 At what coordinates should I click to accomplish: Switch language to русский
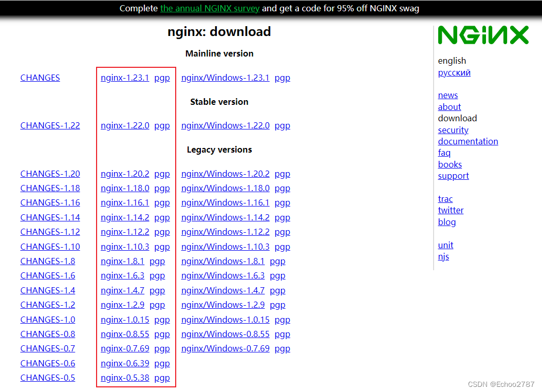454,73
